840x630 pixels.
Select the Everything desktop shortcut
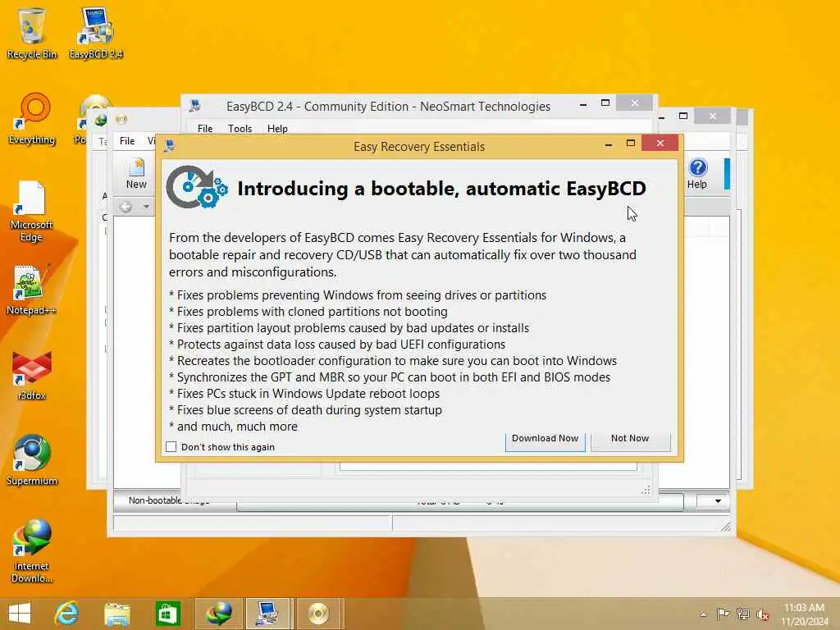[32, 119]
